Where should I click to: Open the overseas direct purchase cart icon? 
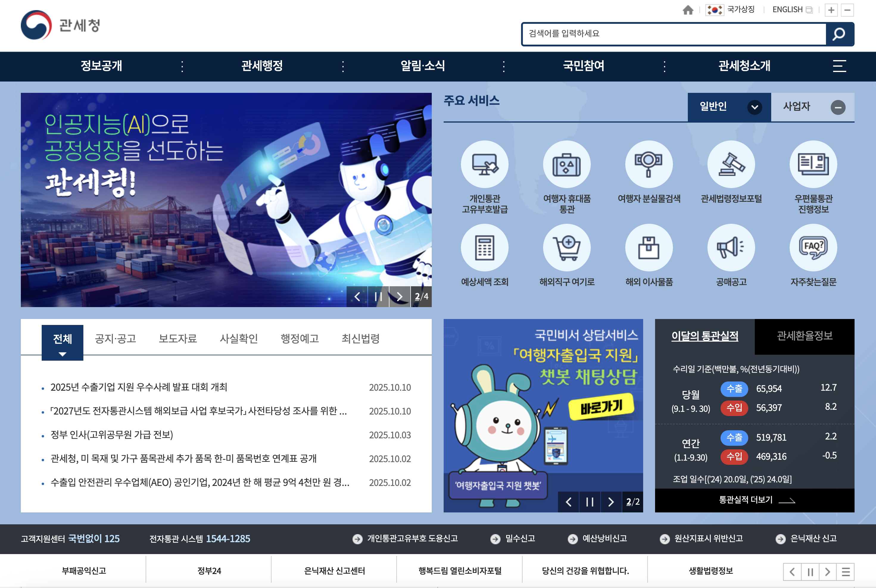click(x=567, y=248)
